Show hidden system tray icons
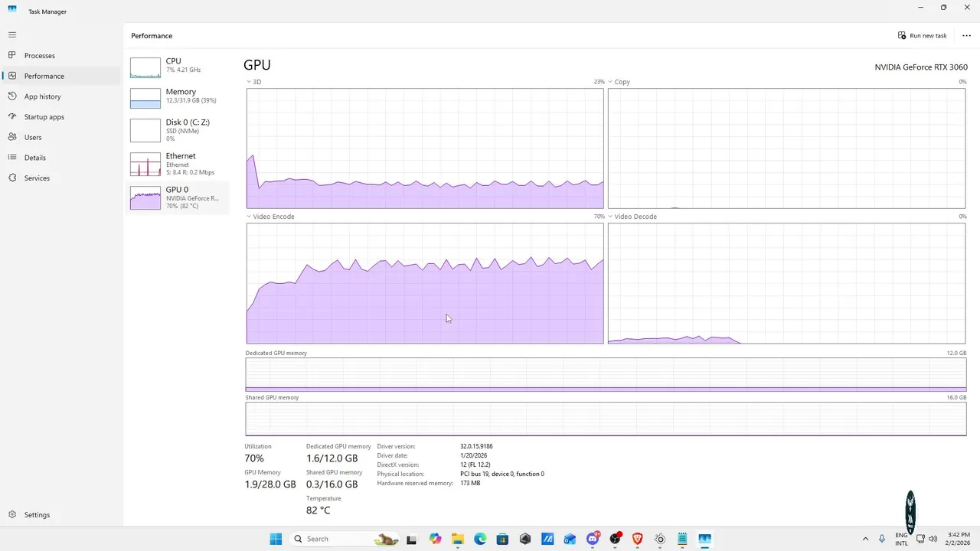Screen dimensions: 980x551 [x=866, y=539]
